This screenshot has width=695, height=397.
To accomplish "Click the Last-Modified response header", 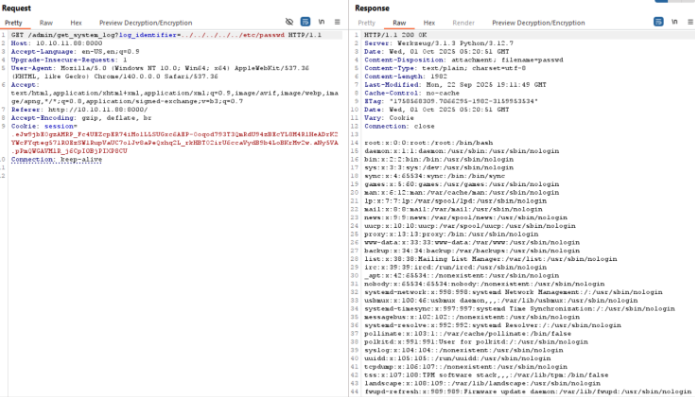I will click(x=455, y=85).
